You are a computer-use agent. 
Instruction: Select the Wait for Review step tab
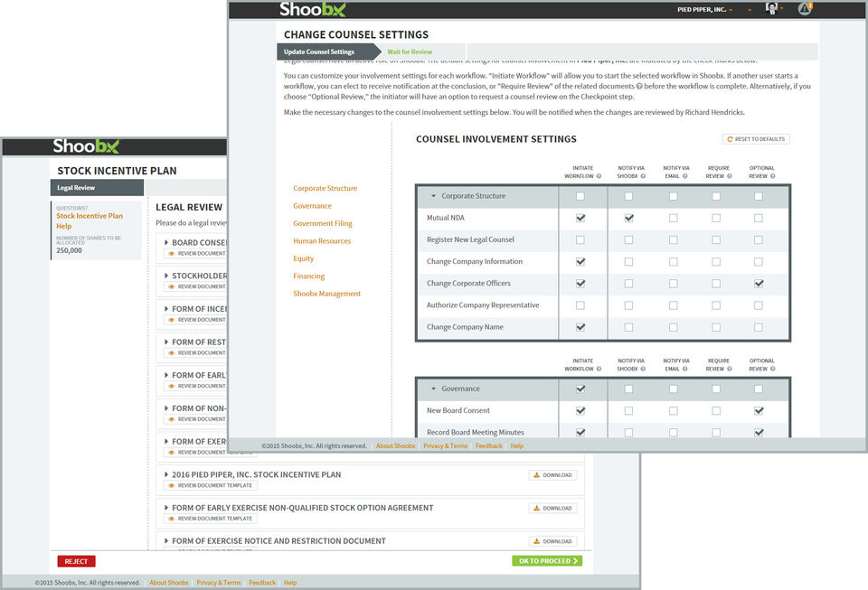click(x=410, y=52)
